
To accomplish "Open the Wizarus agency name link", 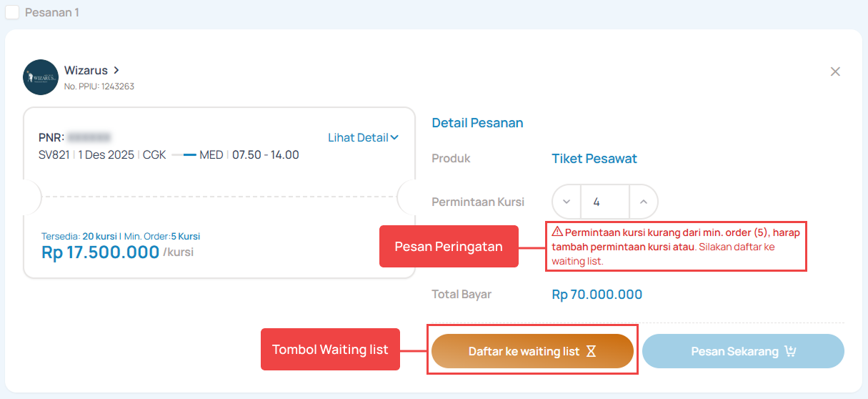I will [86, 71].
